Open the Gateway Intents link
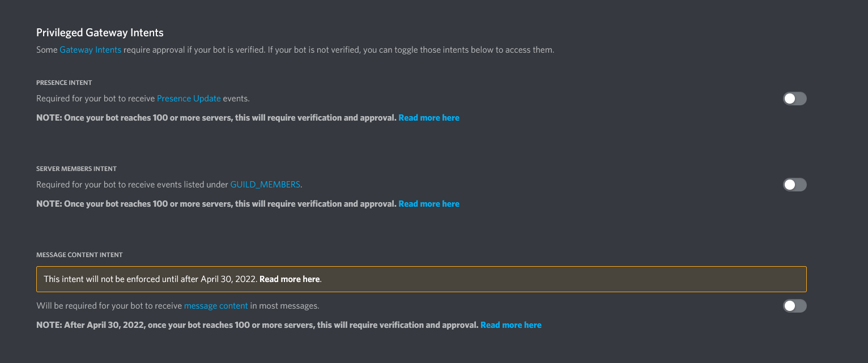The image size is (868, 363). [90, 50]
